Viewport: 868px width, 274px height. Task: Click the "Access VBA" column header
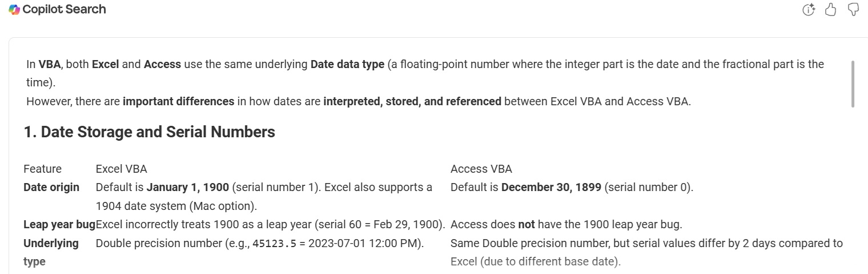tap(481, 169)
